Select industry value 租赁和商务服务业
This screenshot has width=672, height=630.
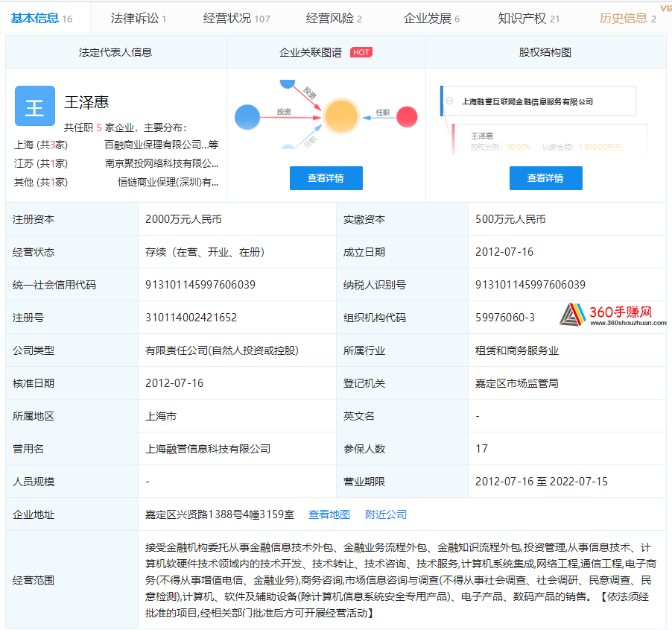(517, 350)
